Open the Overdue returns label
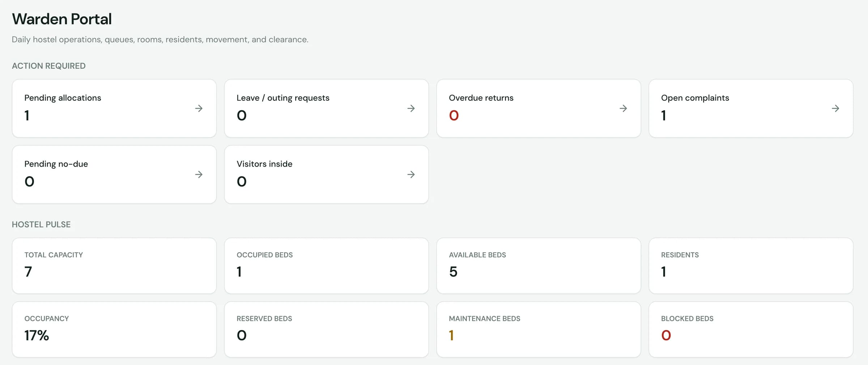This screenshot has height=365, width=868. click(x=481, y=98)
